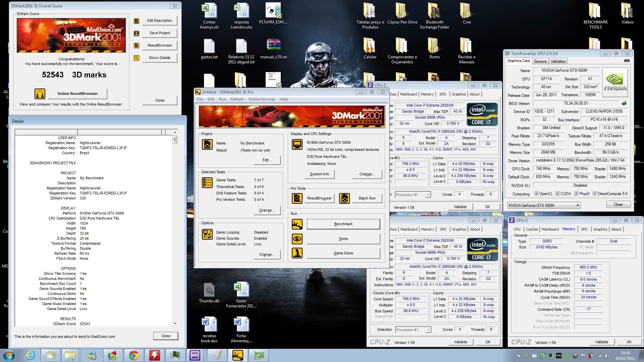644x362 pixels.
Task: Click Change... button in Options section
Action: pos(267,255)
